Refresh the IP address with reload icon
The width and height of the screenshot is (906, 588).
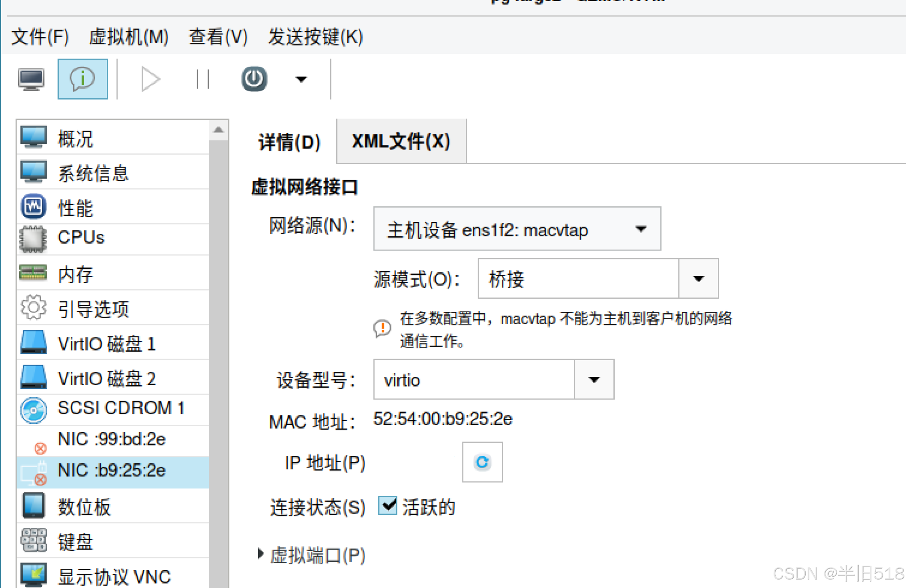coord(482,462)
